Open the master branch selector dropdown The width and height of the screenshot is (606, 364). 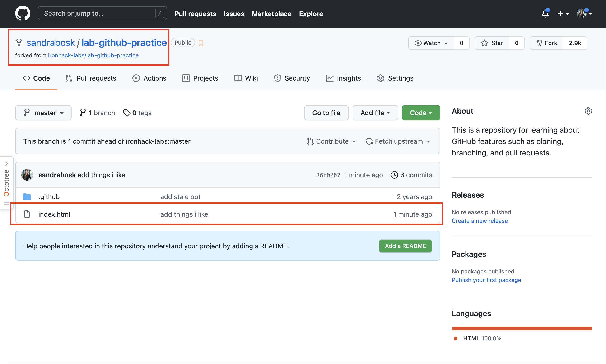[43, 113]
